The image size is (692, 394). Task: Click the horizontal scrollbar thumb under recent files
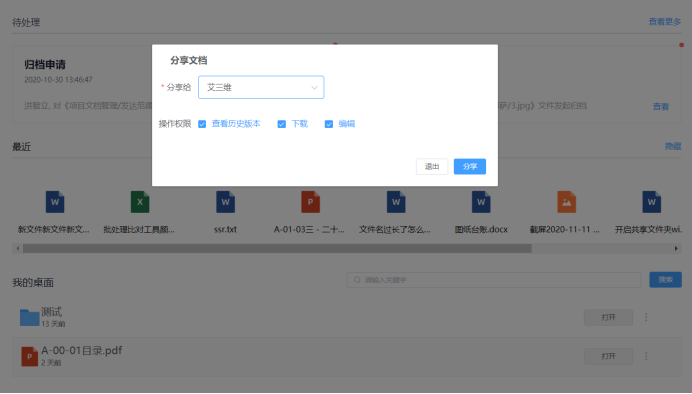coord(277,248)
